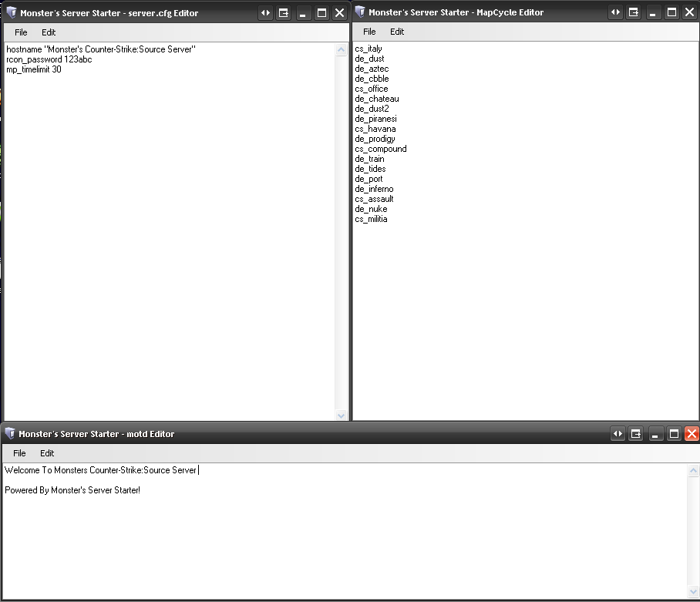Click Powered By Monster's Server Starter line
Viewport: 700px width, 602px height.
click(72, 490)
